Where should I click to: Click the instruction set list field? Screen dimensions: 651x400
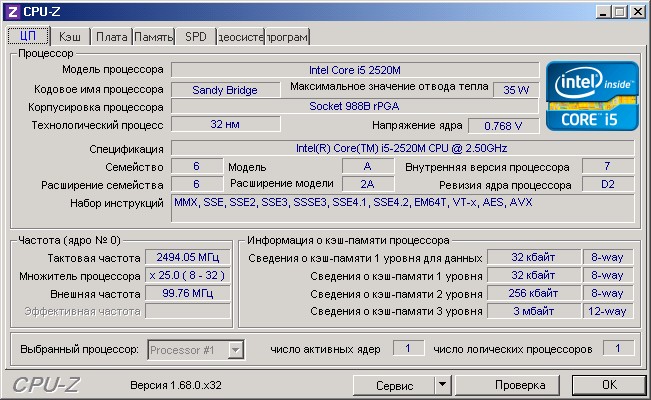coord(402,209)
